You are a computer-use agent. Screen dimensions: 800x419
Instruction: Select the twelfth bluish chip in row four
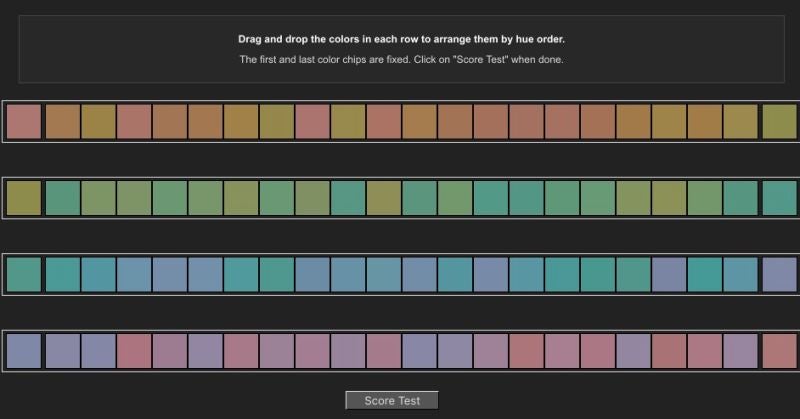point(419,351)
